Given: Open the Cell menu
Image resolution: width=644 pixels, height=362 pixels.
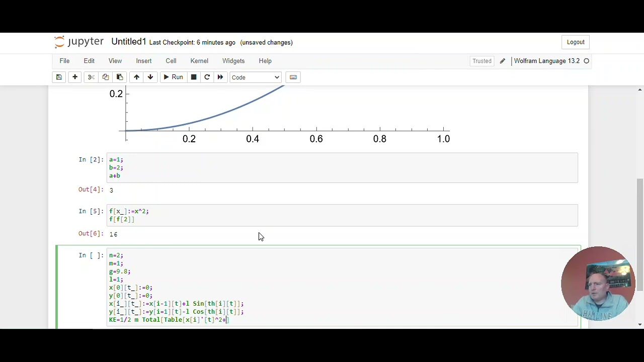Looking at the screenshot, I should click(171, 61).
